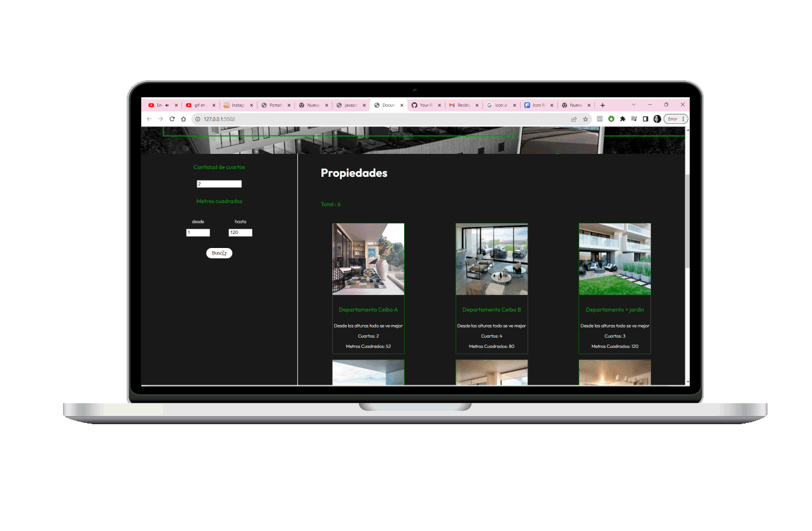Click 'Metros Cuadrados: 80' text

[492, 347]
